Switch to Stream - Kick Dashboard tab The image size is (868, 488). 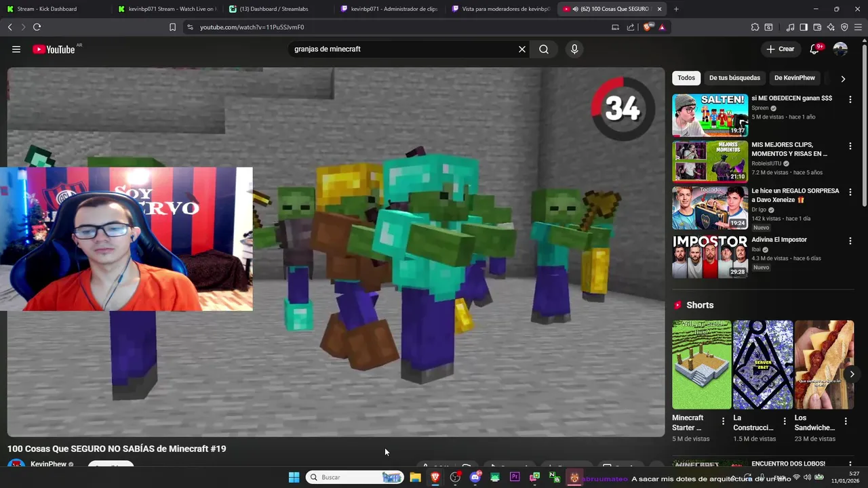pos(55,9)
